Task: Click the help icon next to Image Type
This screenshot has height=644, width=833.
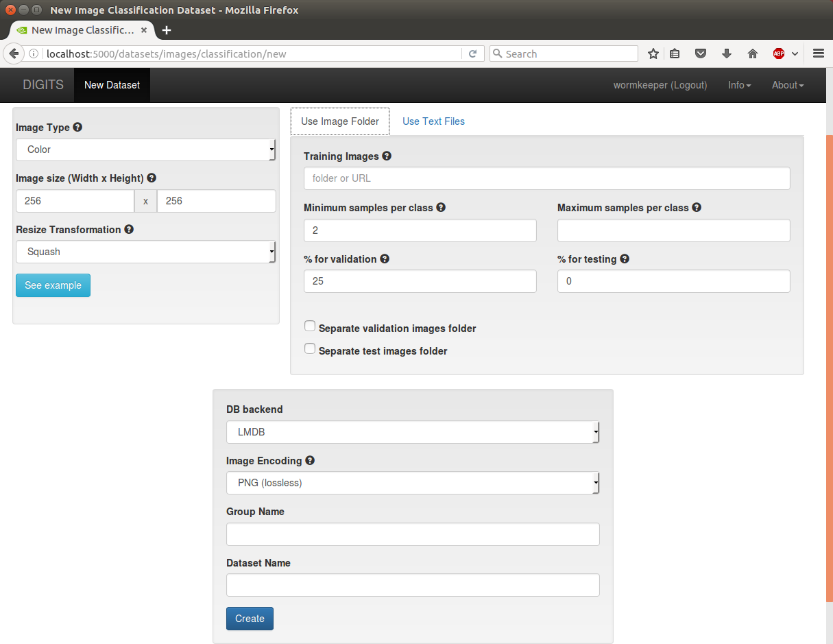Action: (x=77, y=127)
